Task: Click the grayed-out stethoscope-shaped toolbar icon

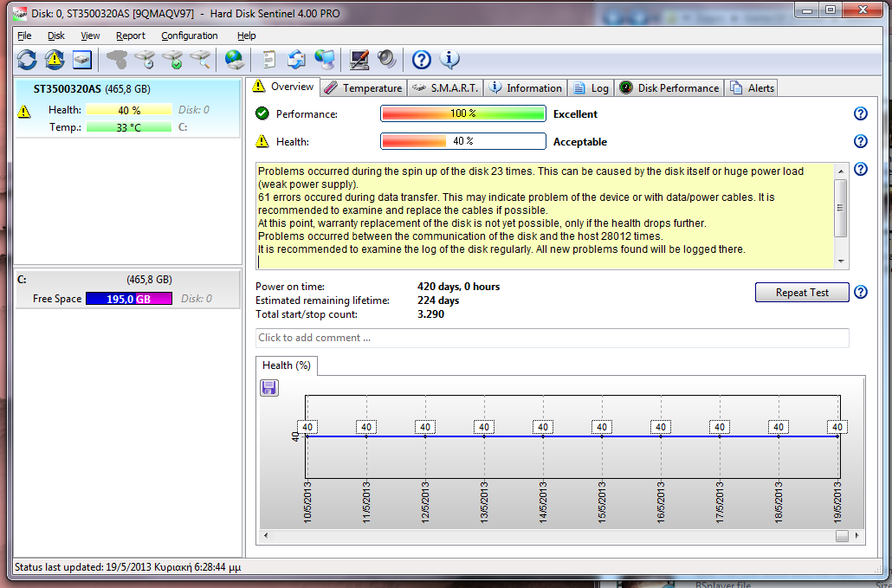Action: click(117, 59)
